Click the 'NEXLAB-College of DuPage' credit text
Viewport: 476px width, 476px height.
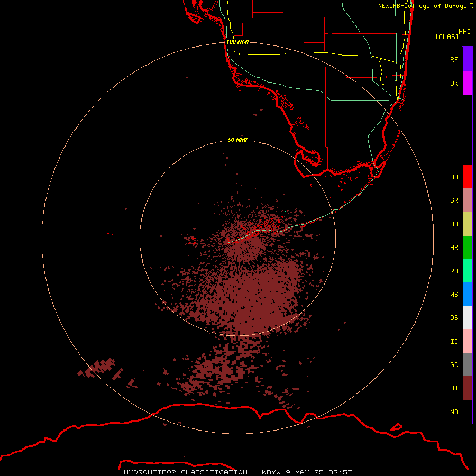(422, 6)
